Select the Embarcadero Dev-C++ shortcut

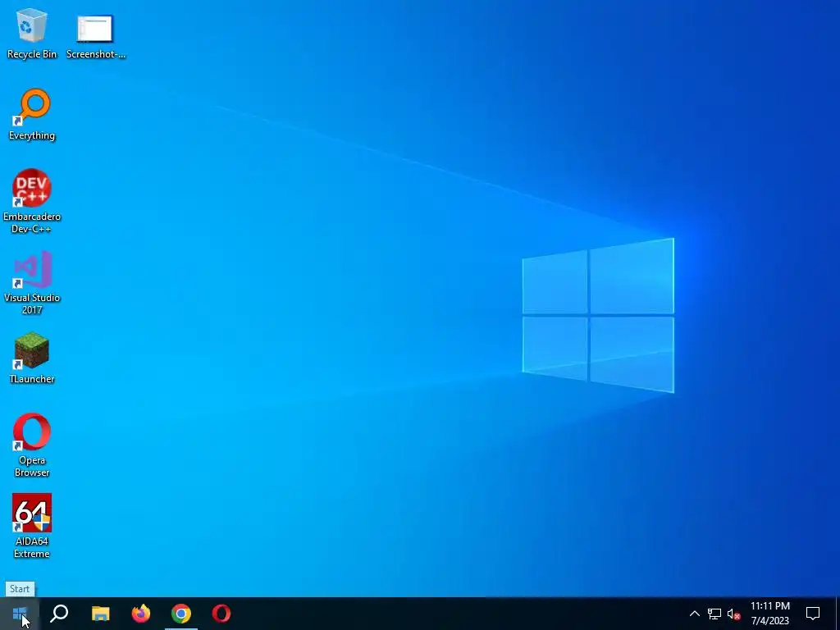pyautogui.click(x=32, y=202)
